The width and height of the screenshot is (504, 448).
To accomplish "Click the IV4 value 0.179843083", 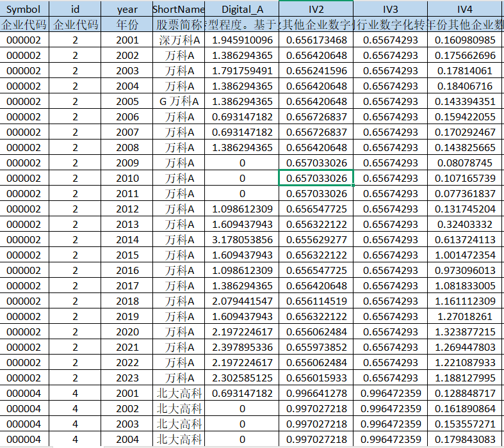I will [x=465, y=439].
